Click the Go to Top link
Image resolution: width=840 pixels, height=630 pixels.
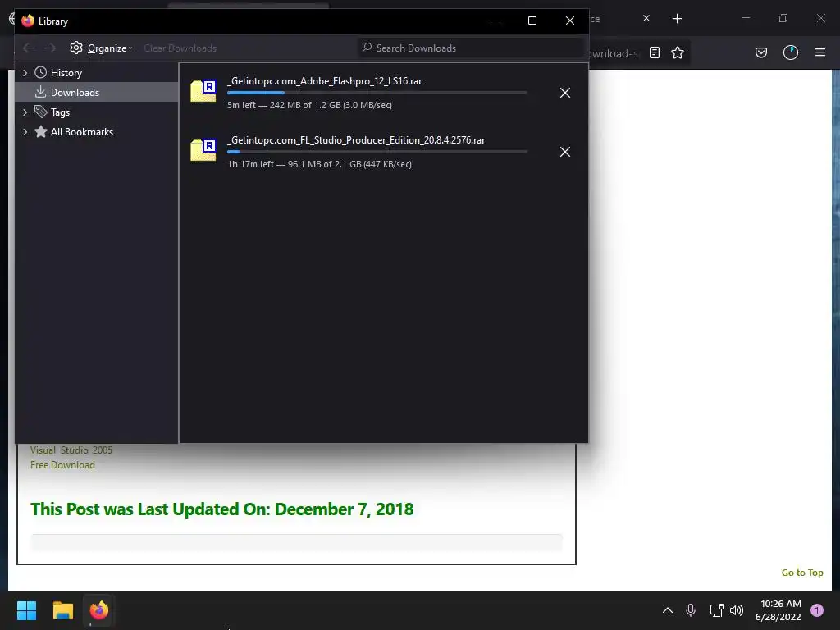(802, 573)
